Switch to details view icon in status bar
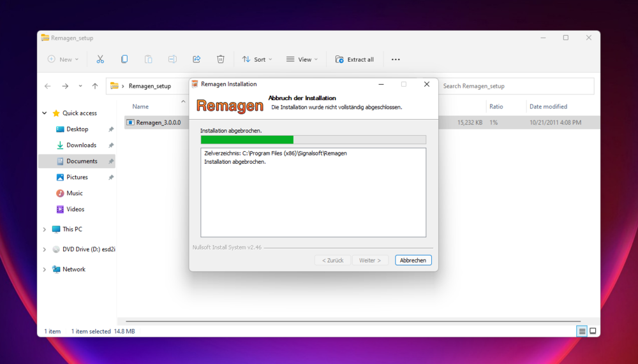Screen dimensions: 638x364 582,331
